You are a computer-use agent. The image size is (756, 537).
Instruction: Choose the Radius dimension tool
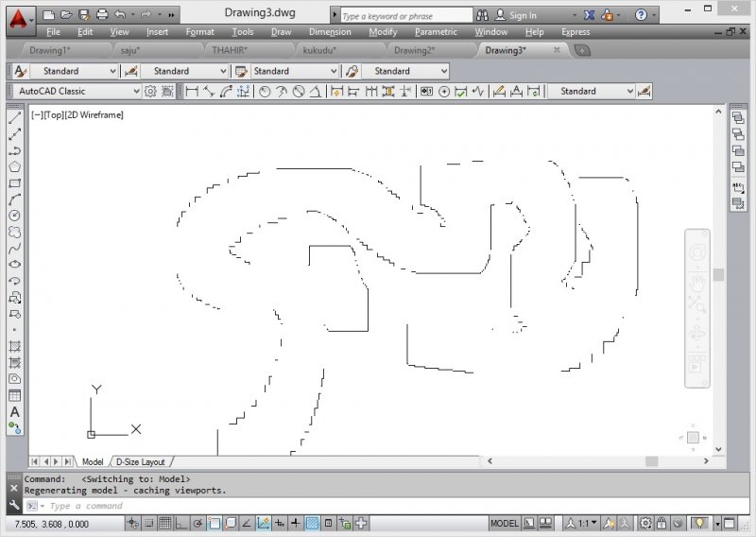point(265,91)
